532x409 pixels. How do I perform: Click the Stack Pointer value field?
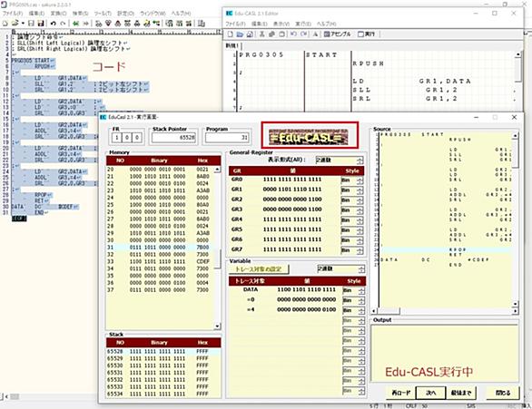coord(173,138)
